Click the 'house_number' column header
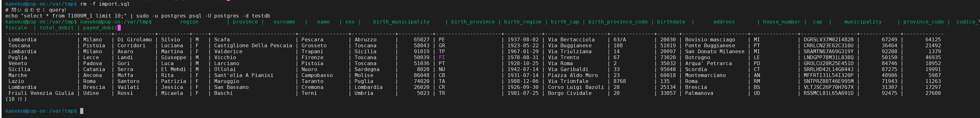 coord(781,22)
